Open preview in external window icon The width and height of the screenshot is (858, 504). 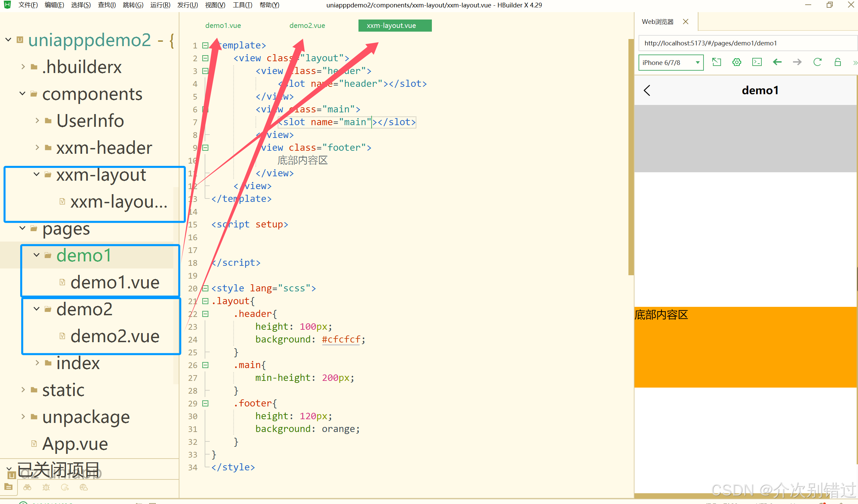[x=716, y=62]
